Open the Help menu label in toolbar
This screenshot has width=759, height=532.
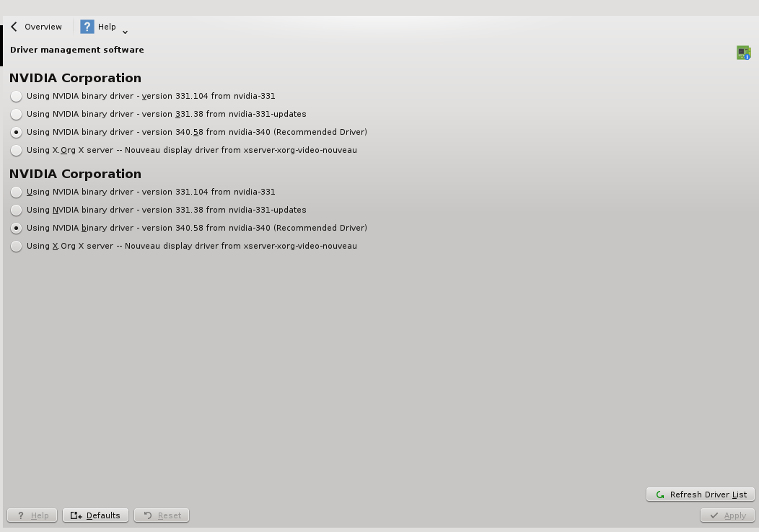107,27
